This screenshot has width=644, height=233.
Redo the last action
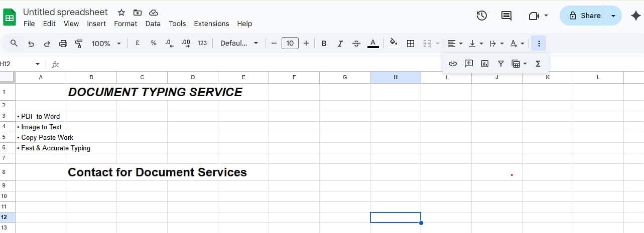point(47,44)
